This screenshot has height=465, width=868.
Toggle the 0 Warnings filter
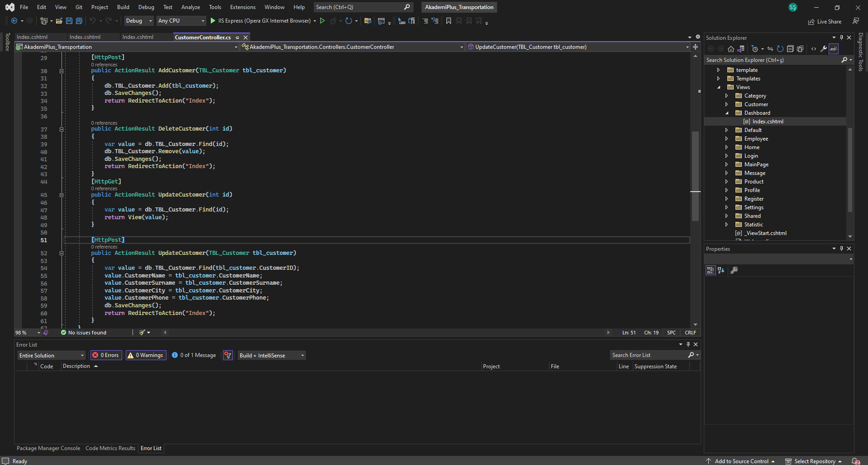click(145, 355)
